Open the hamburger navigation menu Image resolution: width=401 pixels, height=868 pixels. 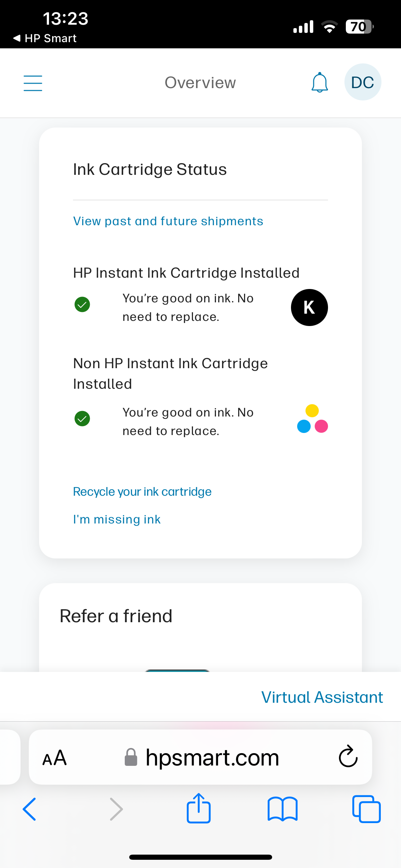point(33,83)
